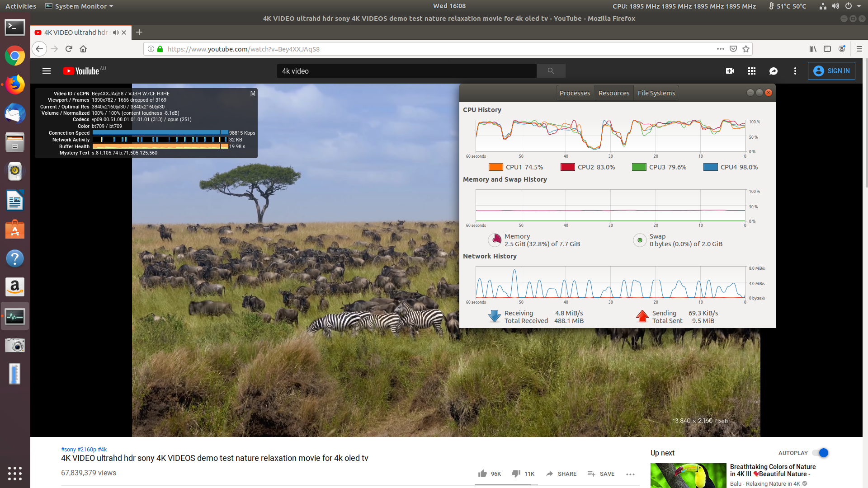Change CPU1 orange color swatch
The image size is (868, 488).
coord(496,167)
